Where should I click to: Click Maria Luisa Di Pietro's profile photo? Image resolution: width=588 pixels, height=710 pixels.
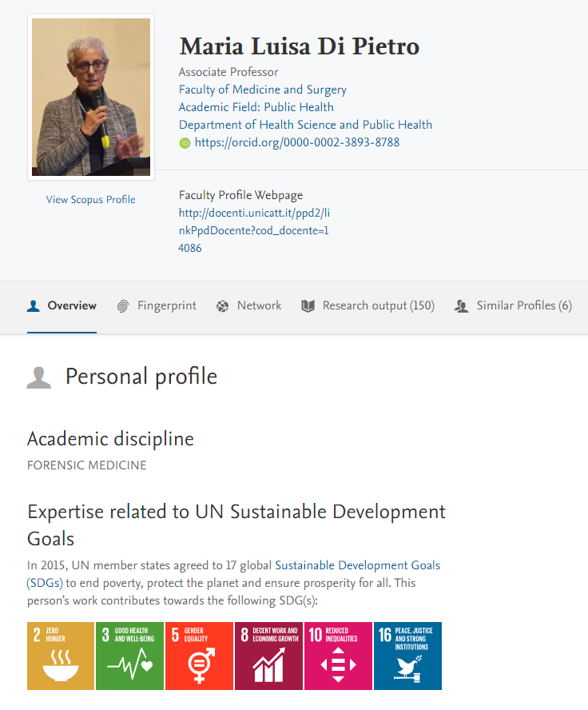point(91,97)
